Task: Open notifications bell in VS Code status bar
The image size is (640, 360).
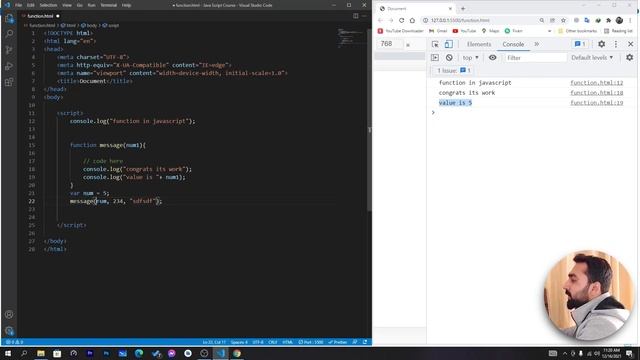Action: pos(364,342)
